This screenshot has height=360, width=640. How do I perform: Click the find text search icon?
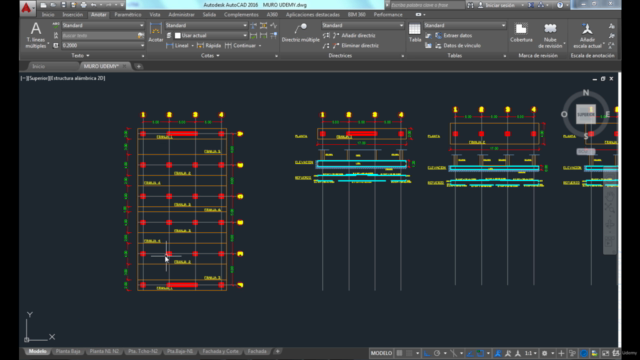click(x=141, y=36)
